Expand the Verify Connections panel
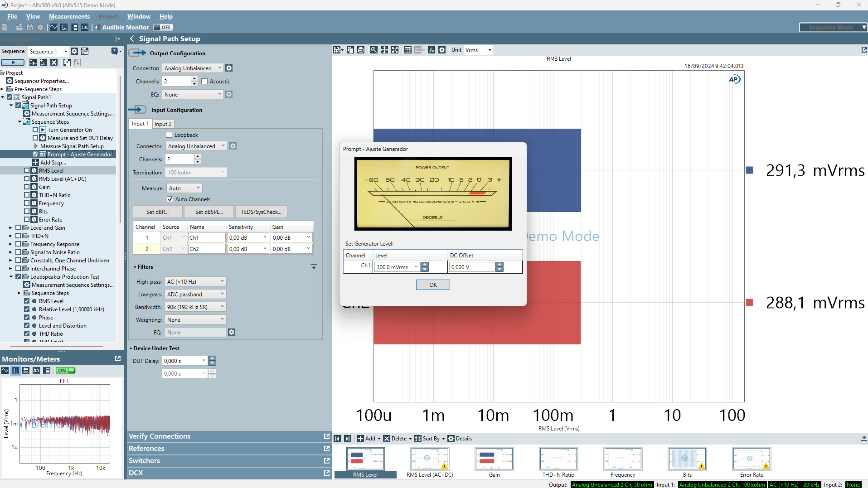This screenshot has width=868, height=488. point(229,436)
